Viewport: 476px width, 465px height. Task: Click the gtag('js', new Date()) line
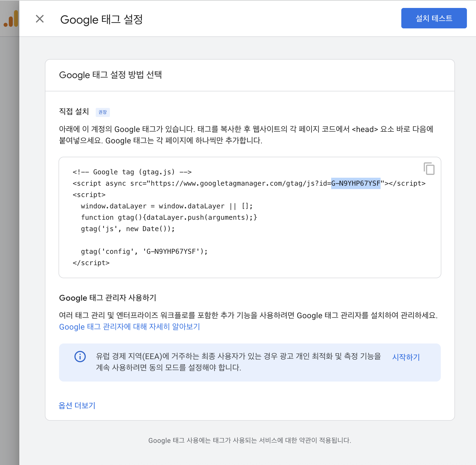pos(128,229)
